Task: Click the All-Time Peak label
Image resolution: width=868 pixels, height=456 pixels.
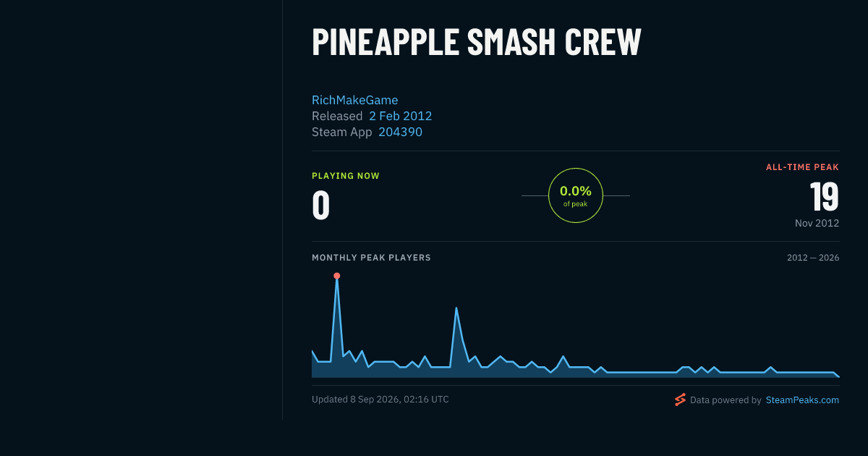Action: [803, 167]
